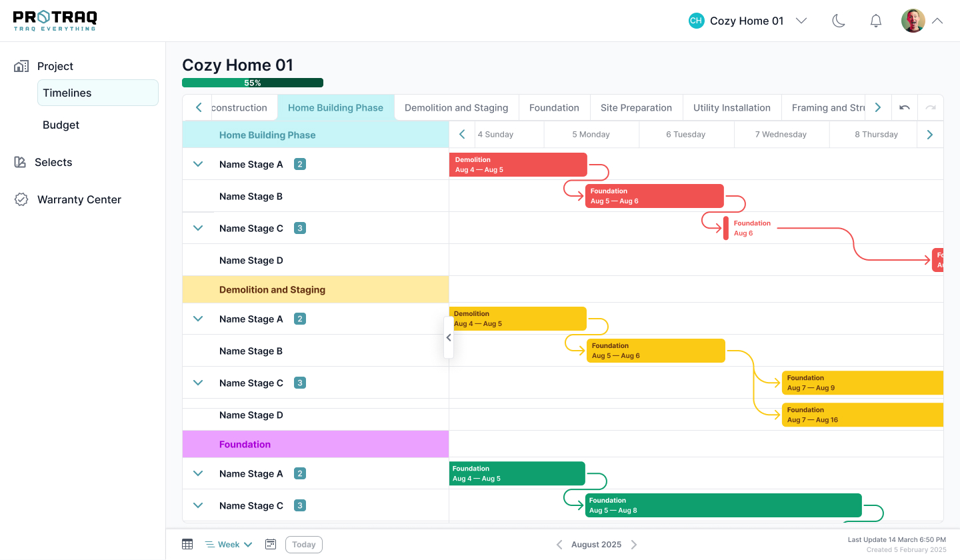Expand Name Stage C under Demolition and Staging

click(x=198, y=383)
